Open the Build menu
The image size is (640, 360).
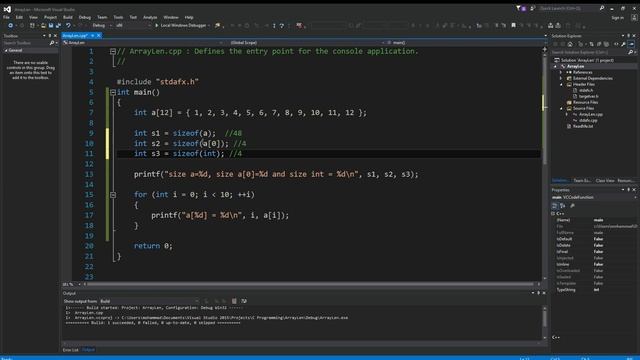pos(68,18)
